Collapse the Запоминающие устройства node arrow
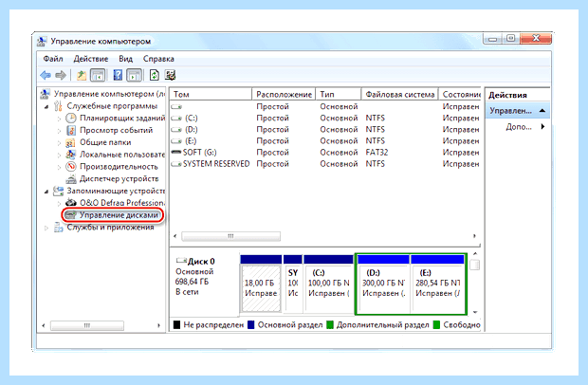This screenshot has height=385, width=588. (x=46, y=192)
